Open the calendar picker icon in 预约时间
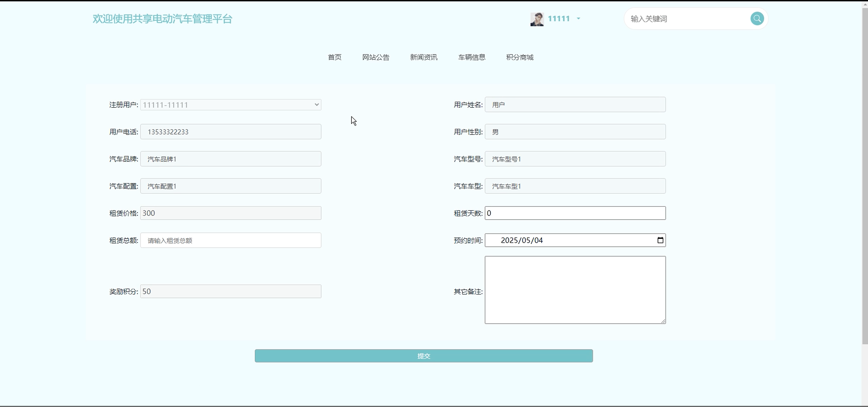 coord(660,240)
